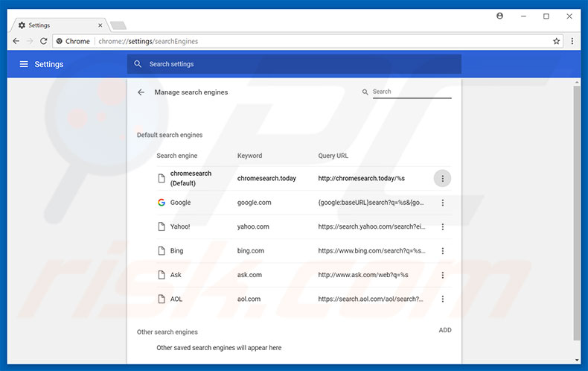
Task: Reload the settings page
Action: (43, 41)
